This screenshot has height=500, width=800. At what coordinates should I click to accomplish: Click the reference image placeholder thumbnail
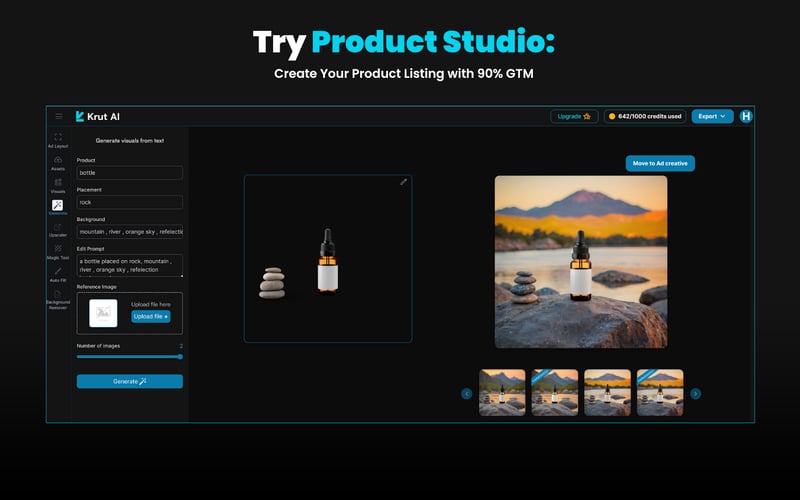pos(103,313)
